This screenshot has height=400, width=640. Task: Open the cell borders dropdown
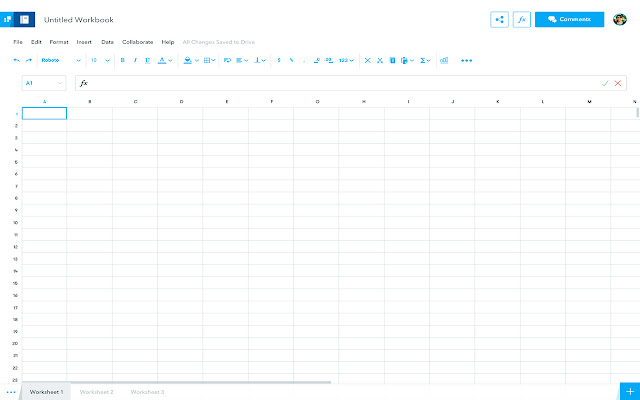click(209, 60)
